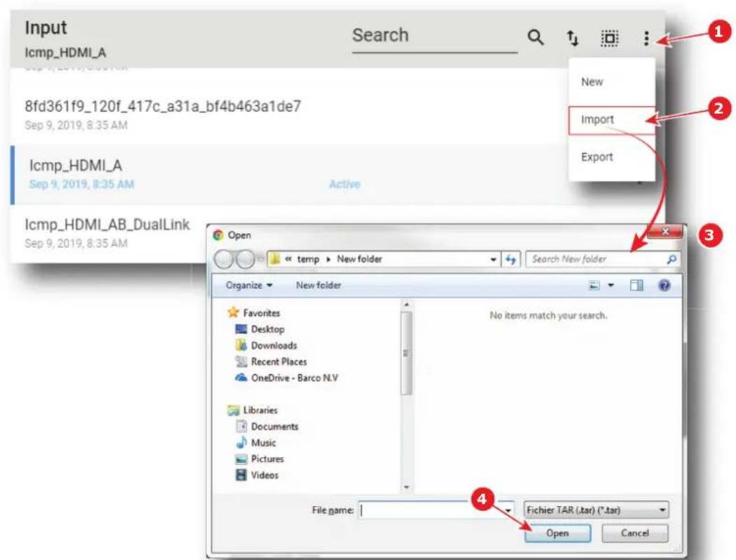Open the view options dropdown arrow

click(611, 285)
